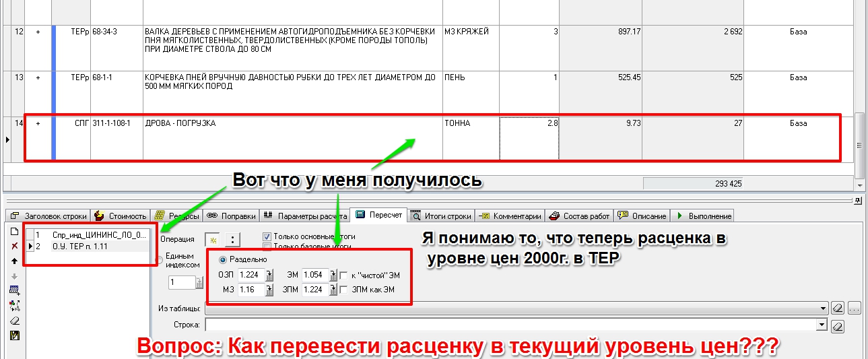Click grand total 293 425
Screen dimensions: 868x359
coord(693,183)
